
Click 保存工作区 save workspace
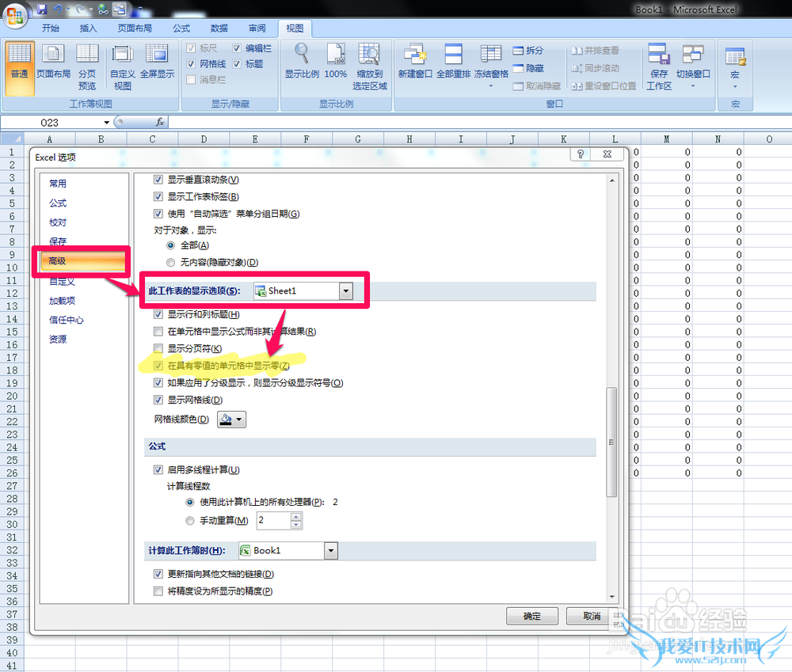(x=659, y=67)
